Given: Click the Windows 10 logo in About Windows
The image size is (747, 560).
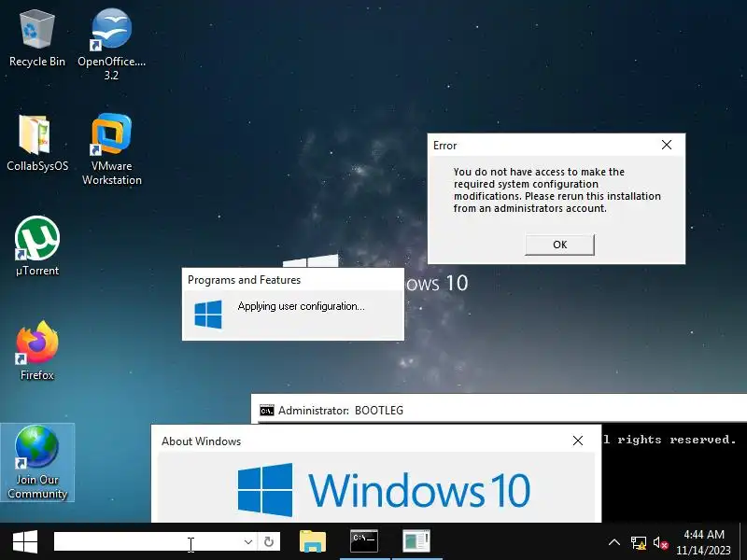Looking at the screenshot, I should pos(384,489).
